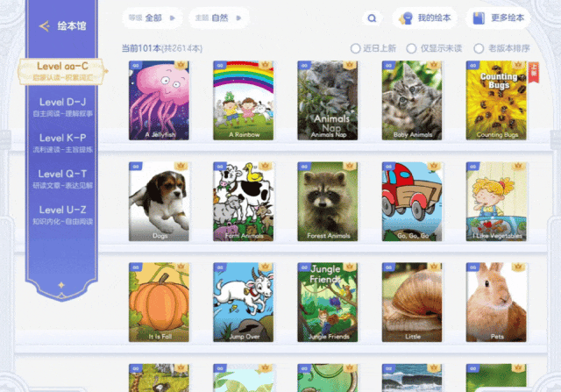Select the Level K-P section

(62, 143)
